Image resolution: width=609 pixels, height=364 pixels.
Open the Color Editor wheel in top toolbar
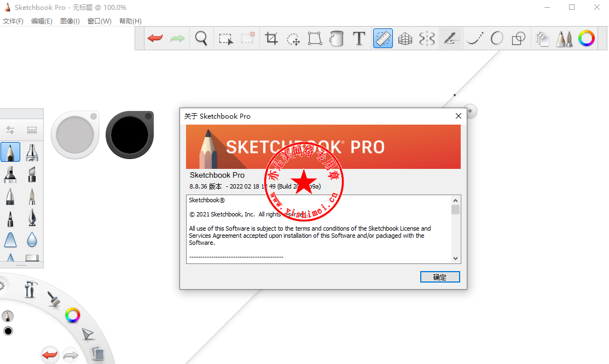click(x=587, y=38)
